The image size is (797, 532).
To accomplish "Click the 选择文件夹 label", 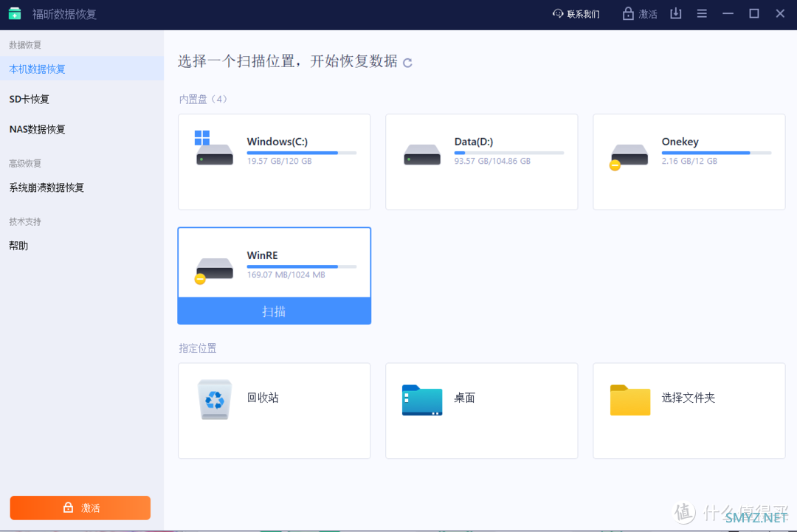I will (x=689, y=398).
